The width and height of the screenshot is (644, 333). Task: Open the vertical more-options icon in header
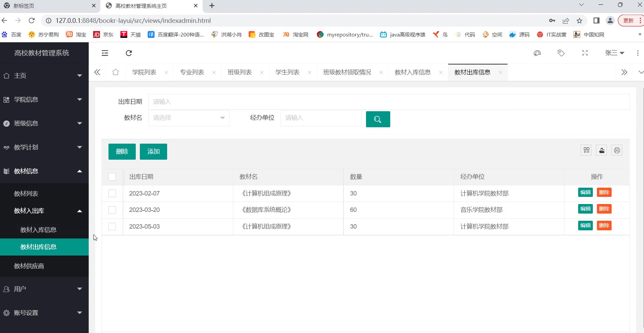pyautogui.click(x=638, y=53)
